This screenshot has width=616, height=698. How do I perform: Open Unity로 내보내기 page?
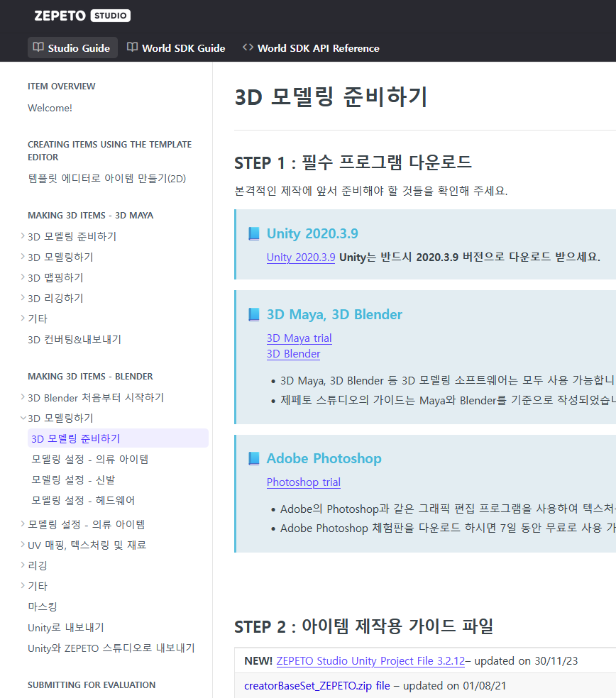click(x=66, y=628)
